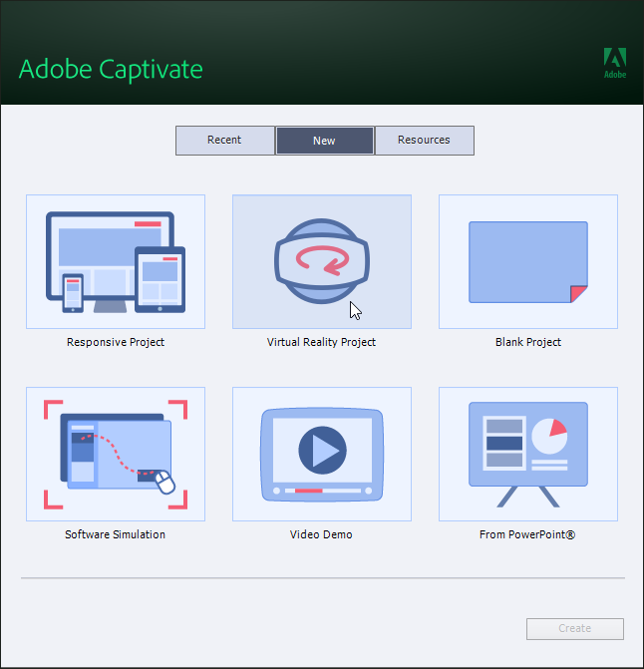Select the Responsive Project devices icon
Screen dimensions: 644x669
[x=115, y=261]
